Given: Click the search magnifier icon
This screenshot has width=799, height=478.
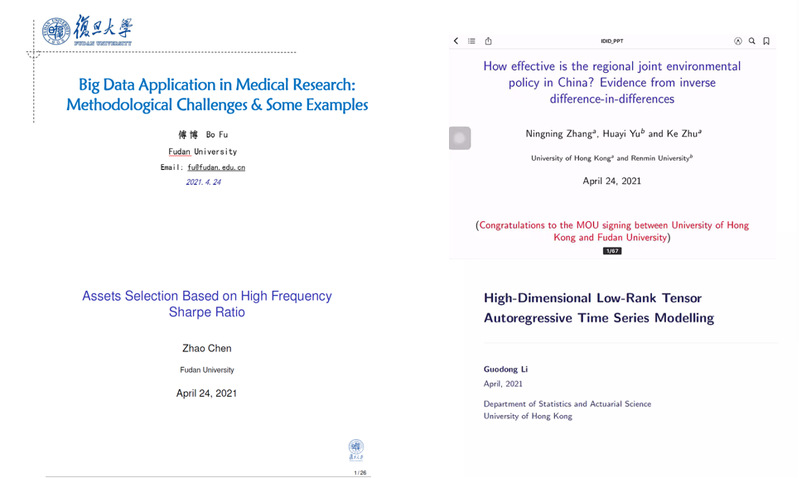Looking at the screenshot, I should click(x=752, y=41).
